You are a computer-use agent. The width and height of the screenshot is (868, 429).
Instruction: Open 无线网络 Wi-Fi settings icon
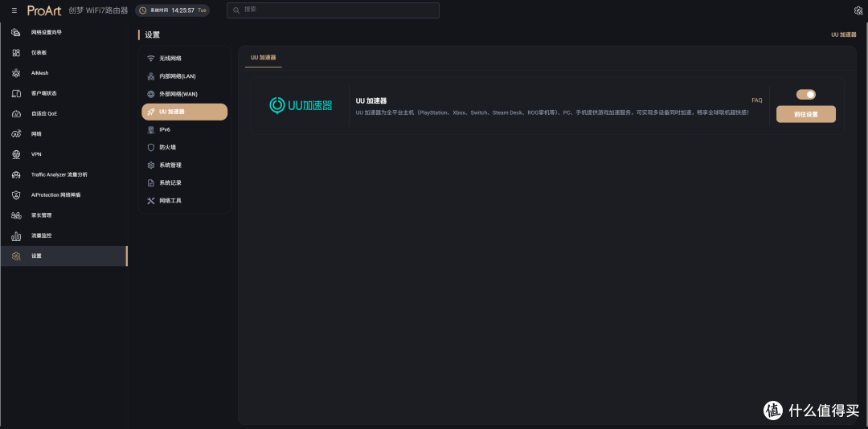(x=150, y=58)
